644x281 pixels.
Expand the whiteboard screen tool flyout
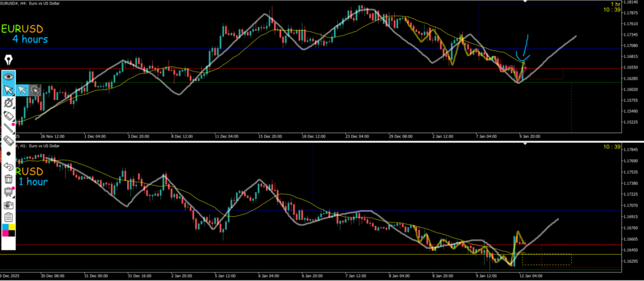click(x=8, y=191)
